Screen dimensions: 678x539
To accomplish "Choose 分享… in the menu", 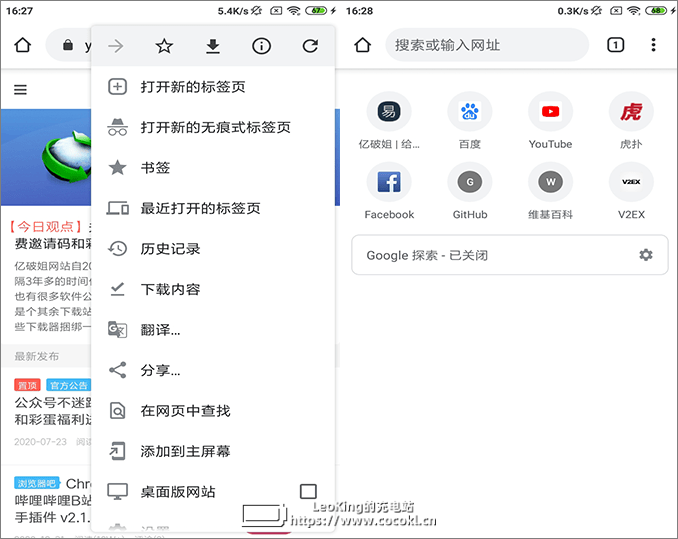I will coord(213,370).
